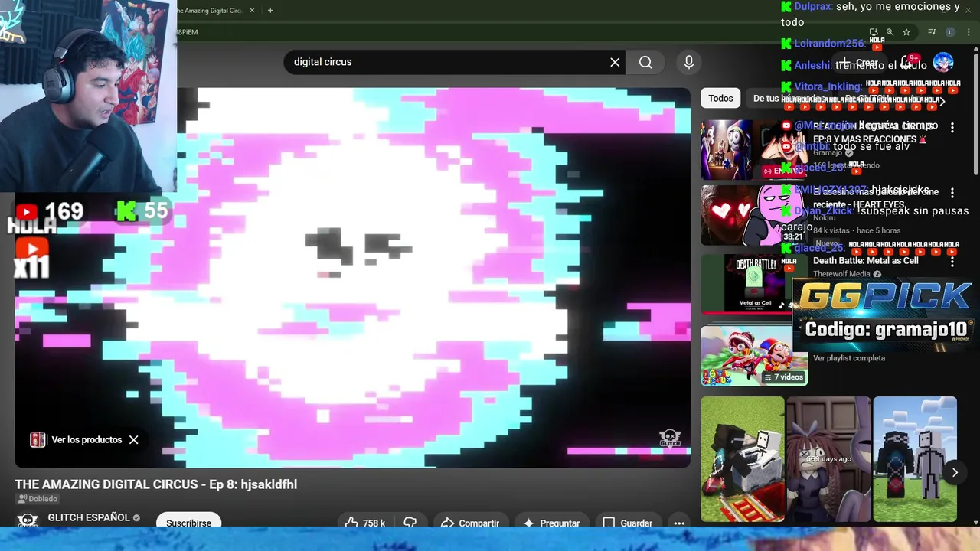The width and height of the screenshot is (980, 551).
Task: Open the first Minecraft Shorts thumbnail
Action: pos(743,459)
